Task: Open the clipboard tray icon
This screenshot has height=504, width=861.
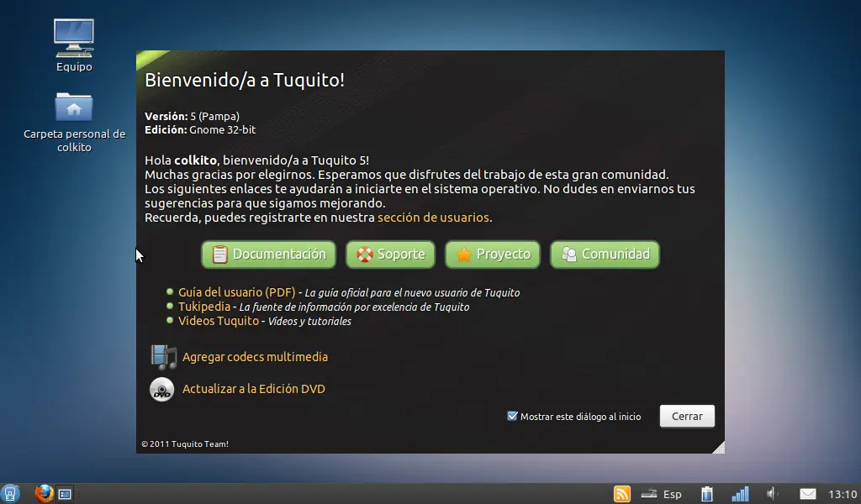Action: pos(706,494)
